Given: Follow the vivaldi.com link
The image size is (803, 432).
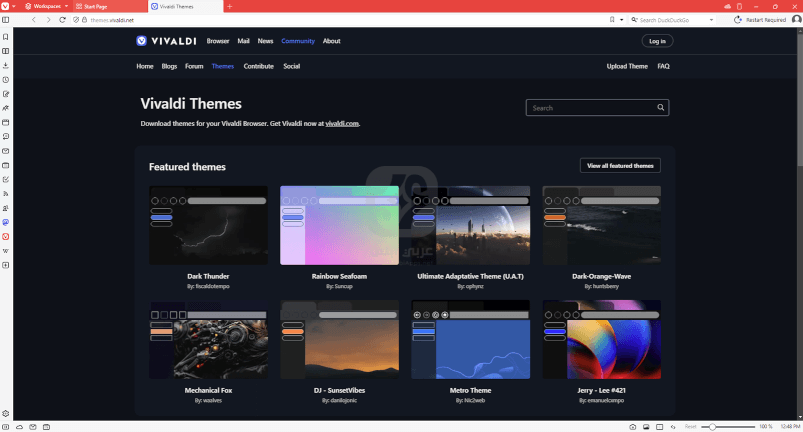Looking at the screenshot, I should [x=342, y=124].
